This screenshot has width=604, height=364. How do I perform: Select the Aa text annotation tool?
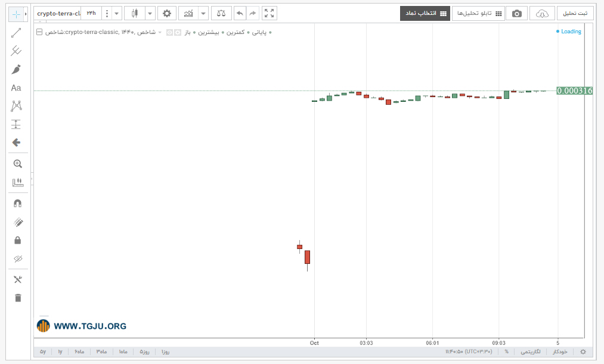pos(16,88)
